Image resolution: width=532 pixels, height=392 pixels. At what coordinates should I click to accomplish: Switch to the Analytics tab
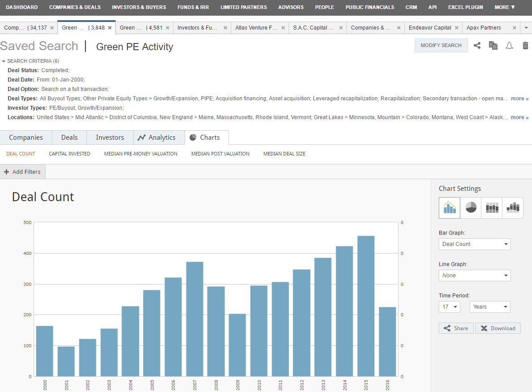tap(159, 138)
